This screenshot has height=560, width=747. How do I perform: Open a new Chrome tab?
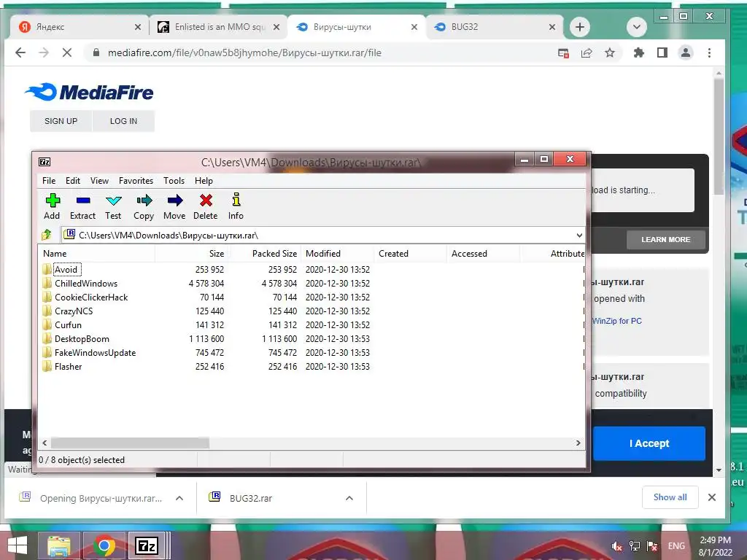579,27
